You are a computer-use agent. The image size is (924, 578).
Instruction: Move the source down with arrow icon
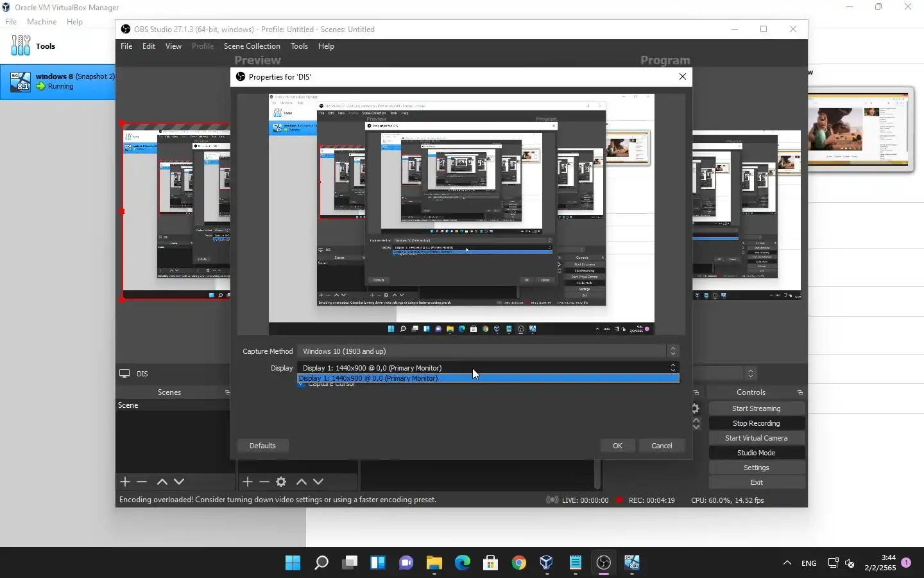[318, 482]
